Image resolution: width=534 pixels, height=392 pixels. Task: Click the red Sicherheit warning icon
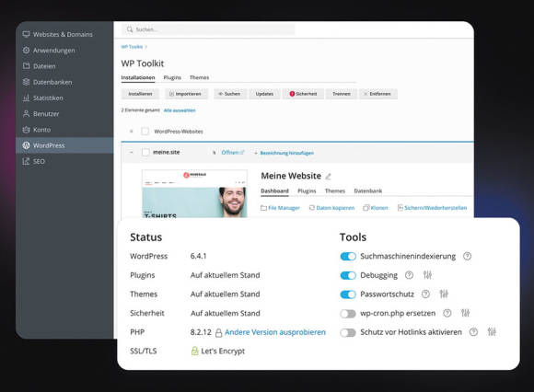click(x=292, y=94)
